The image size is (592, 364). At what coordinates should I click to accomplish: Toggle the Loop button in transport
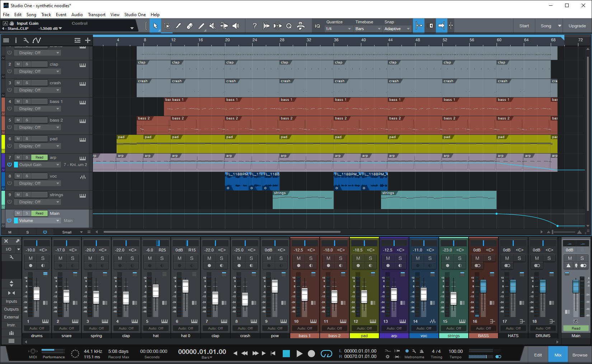point(326,354)
